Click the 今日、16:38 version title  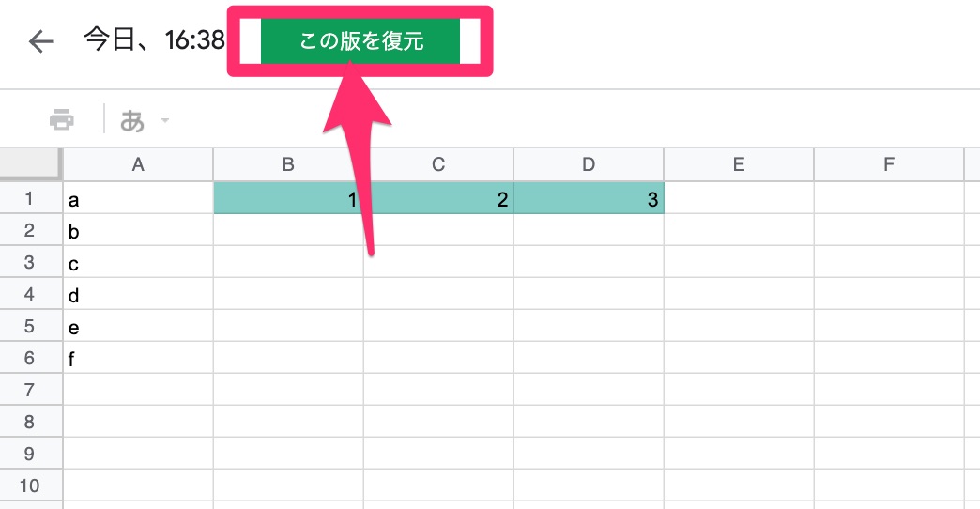154,42
